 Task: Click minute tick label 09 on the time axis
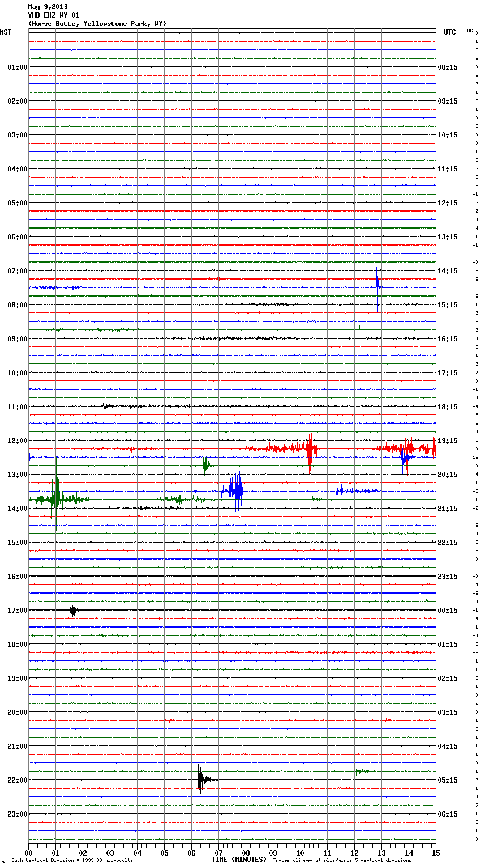pyautogui.click(x=273, y=853)
